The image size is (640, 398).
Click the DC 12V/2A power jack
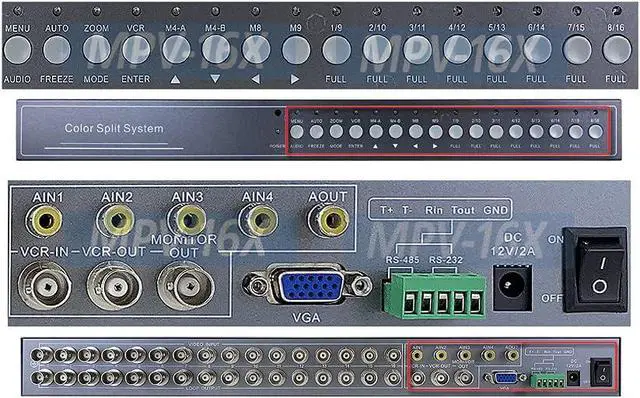coord(513,287)
